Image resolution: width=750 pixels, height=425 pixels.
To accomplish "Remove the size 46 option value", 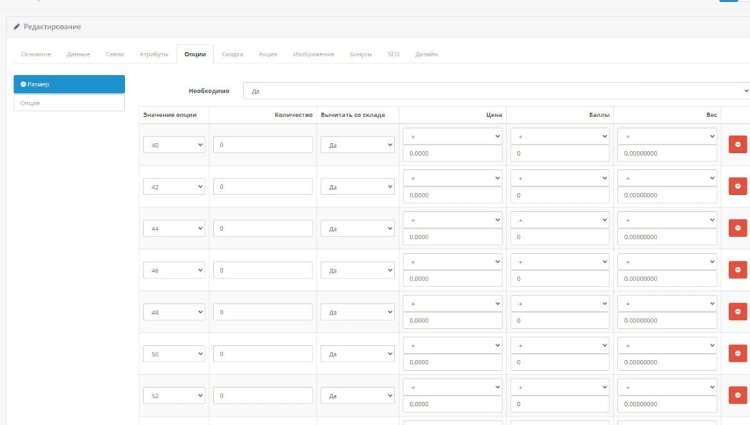I will click(x=738, y=270).
